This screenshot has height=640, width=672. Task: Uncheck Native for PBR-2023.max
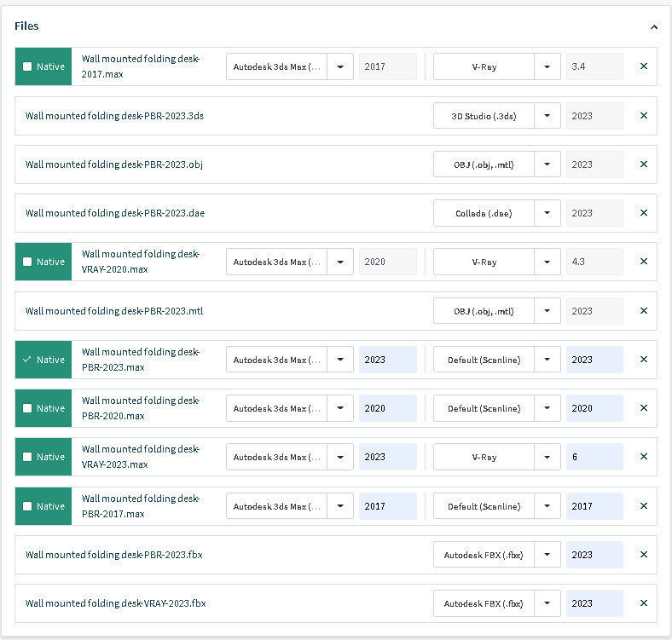tap(28, 360)
